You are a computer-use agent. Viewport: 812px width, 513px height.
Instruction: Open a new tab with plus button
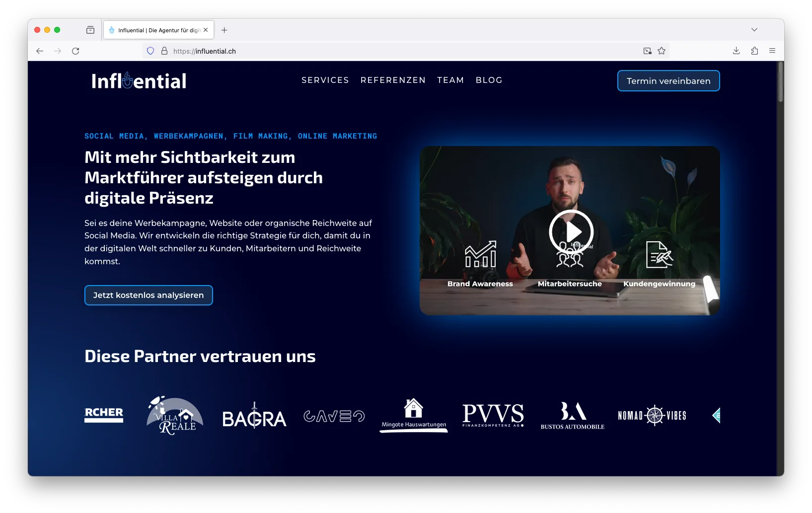click(x=224, y=30)
